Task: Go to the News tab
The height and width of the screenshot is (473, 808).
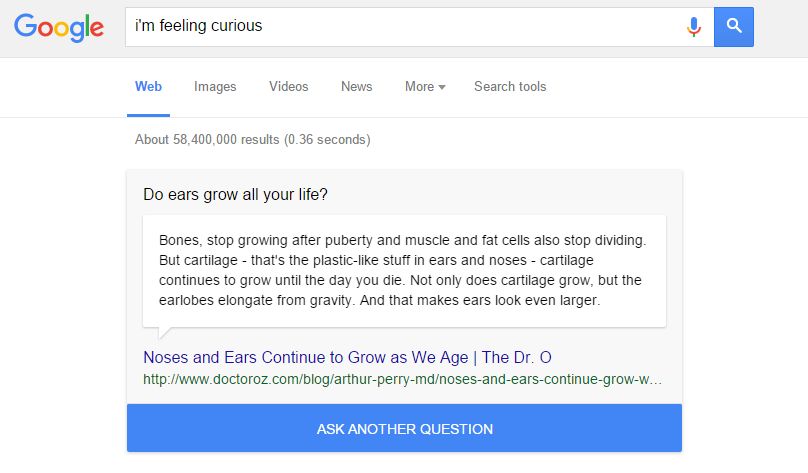Action: (357, 87)
